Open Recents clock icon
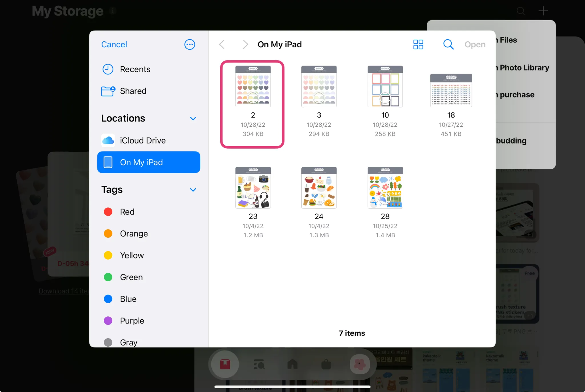The image size is (585, 392). coord(108,69)
